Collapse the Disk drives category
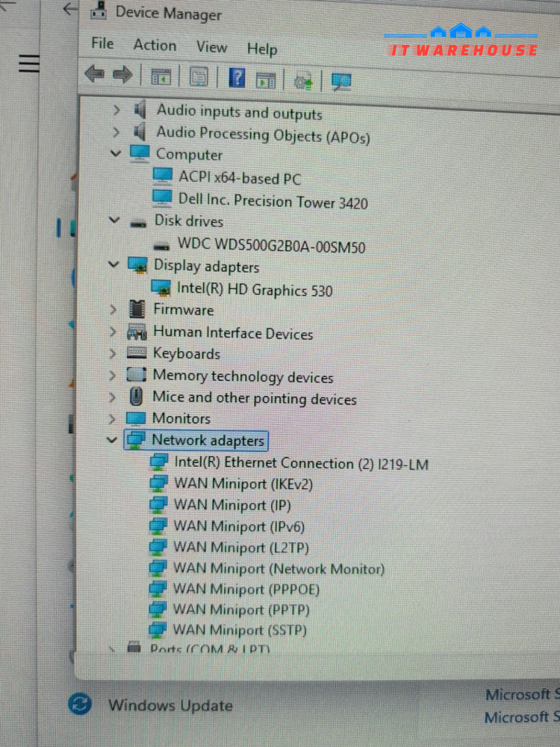The width and height of the screenshot is (560, 747). (x=113, y=220)
